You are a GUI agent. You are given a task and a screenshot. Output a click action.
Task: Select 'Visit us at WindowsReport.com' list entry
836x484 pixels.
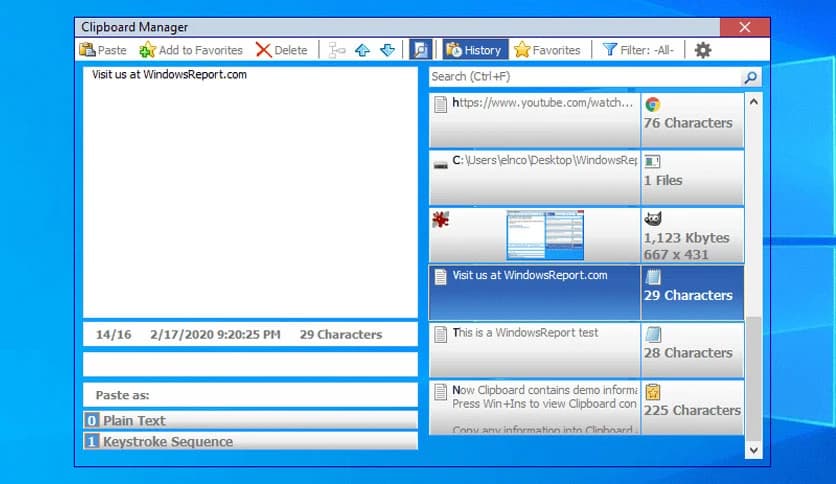535,293
